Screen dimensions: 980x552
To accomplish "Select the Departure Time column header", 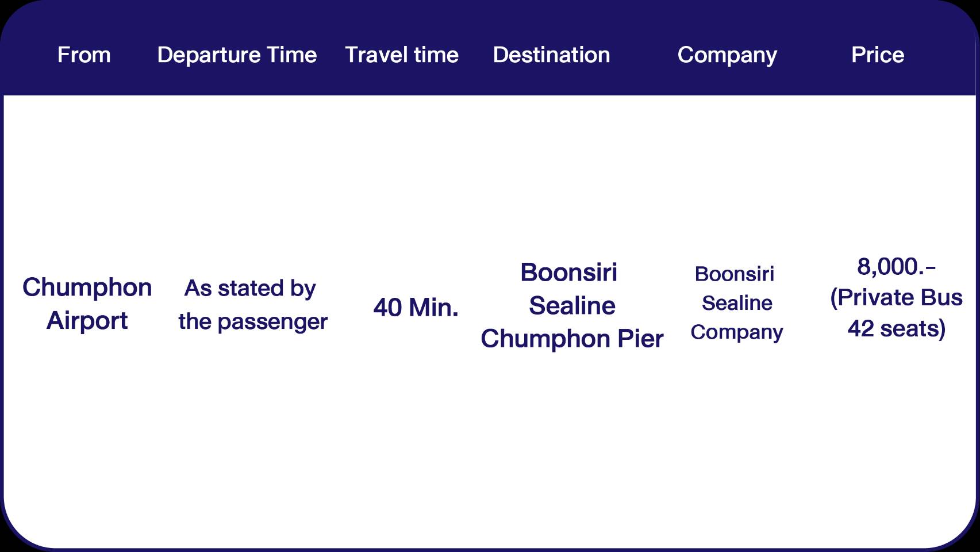I will point(237,55).
